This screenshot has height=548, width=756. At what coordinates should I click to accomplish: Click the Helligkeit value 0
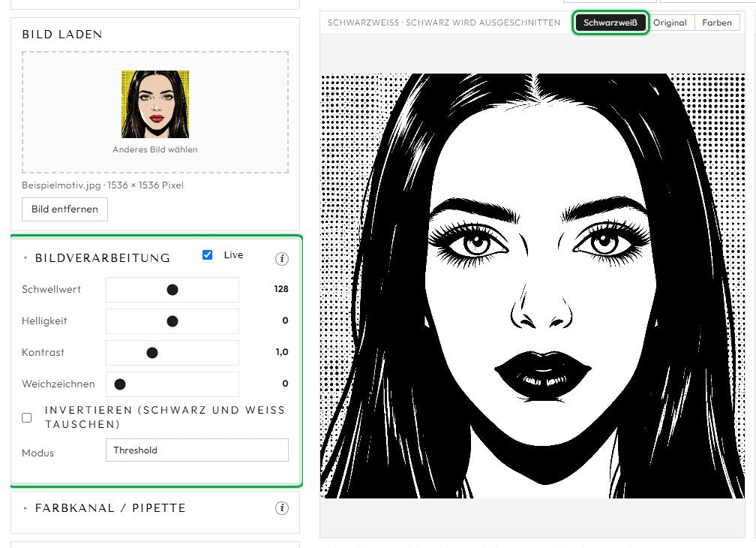point(286,321)
